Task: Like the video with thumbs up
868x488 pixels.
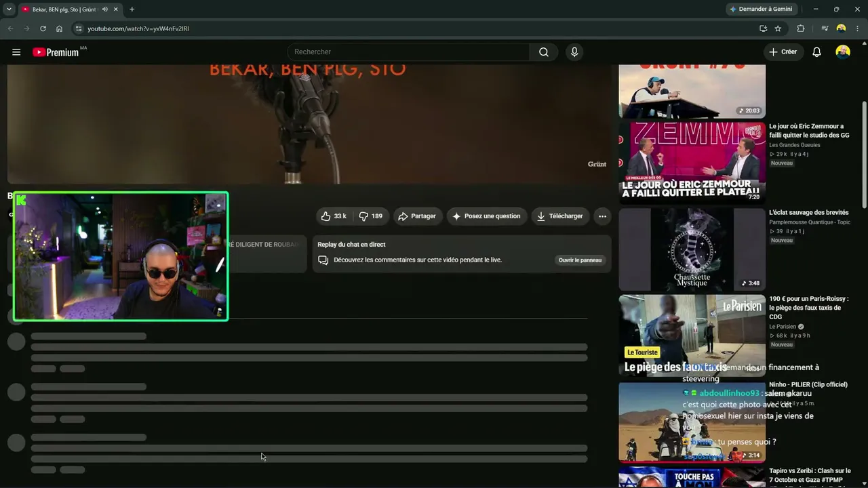Action: [x=334, y=216]
